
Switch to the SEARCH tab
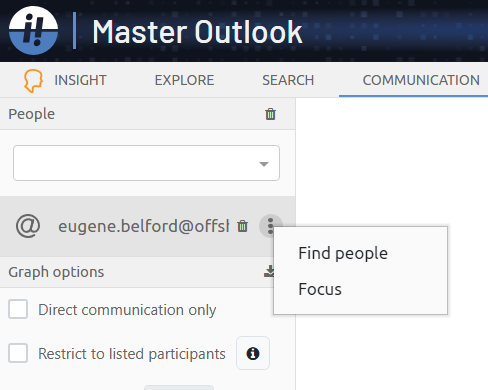pos(288,80)
